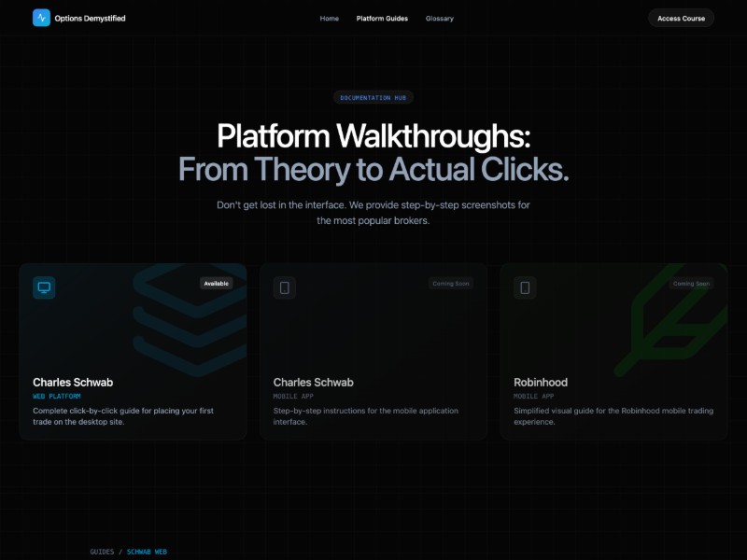Click the desktop monitor icon on Schwab web card

click(44, 287)
